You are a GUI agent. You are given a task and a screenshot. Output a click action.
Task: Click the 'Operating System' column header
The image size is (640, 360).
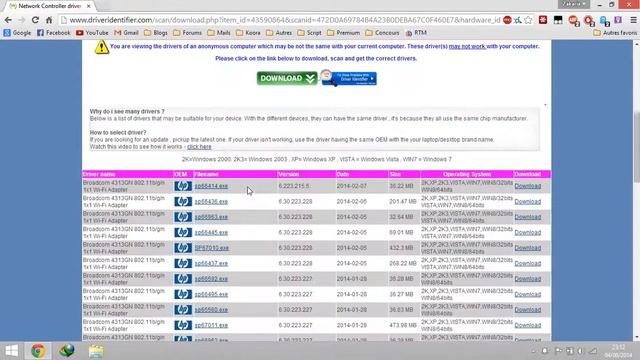(x=467, y=174)
